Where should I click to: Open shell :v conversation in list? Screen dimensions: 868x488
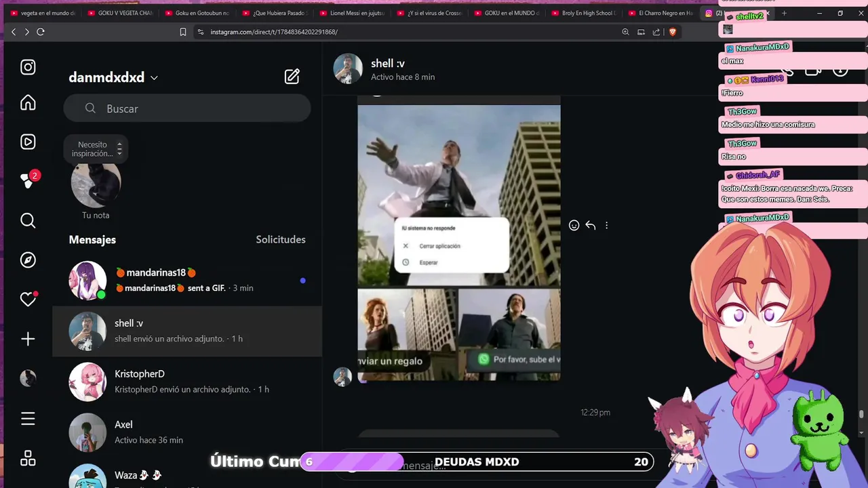(187, 331)
